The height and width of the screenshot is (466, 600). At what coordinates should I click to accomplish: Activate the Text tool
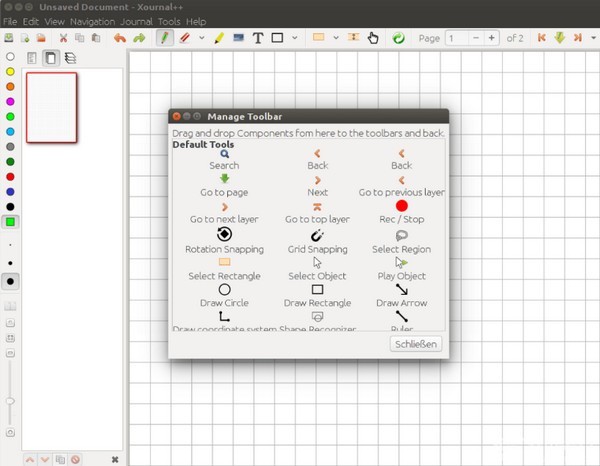[x=257, y=38]
